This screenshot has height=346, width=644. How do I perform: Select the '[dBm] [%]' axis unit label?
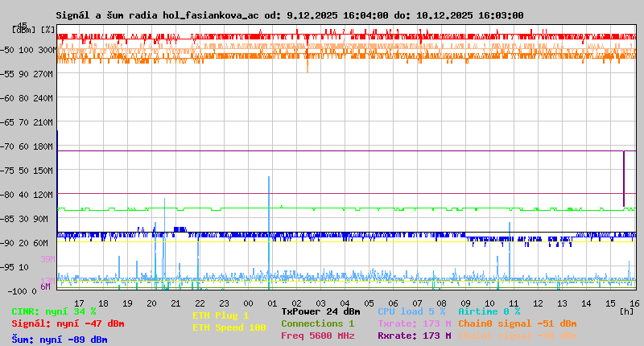pos(34,30)
